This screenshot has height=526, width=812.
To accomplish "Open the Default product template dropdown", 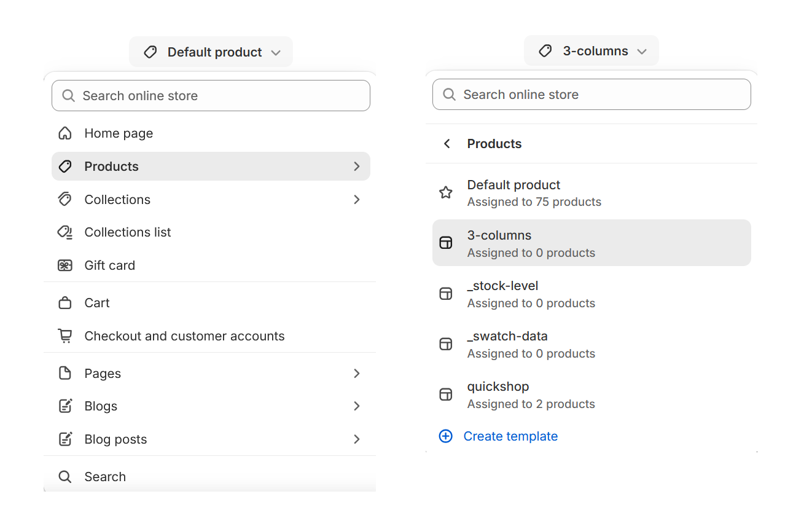I will point(211,52).
